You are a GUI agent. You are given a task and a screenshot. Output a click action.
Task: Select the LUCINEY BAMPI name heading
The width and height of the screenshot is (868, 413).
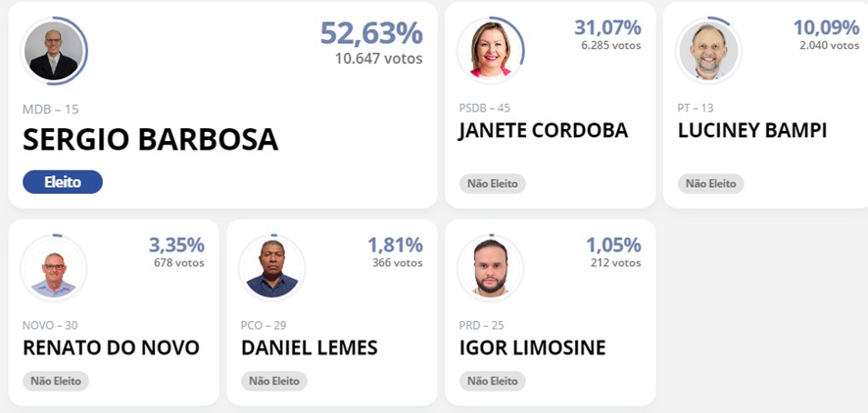point(752,130)
